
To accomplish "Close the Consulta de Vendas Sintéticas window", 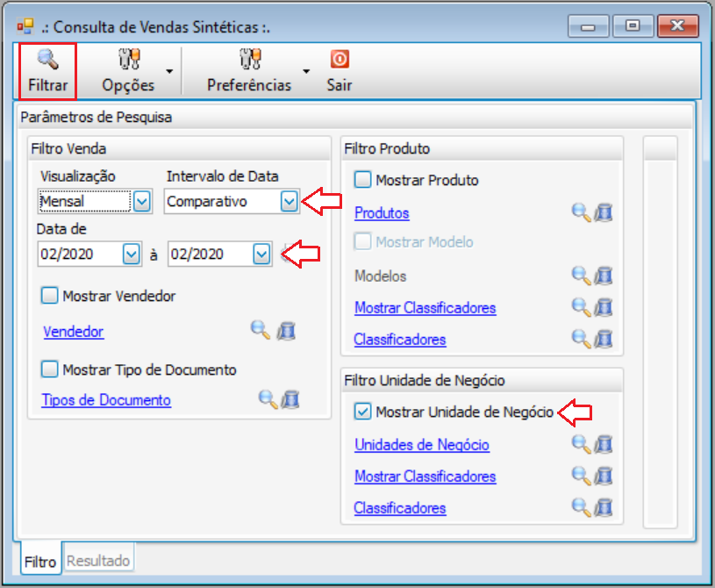I will point(678,26).
